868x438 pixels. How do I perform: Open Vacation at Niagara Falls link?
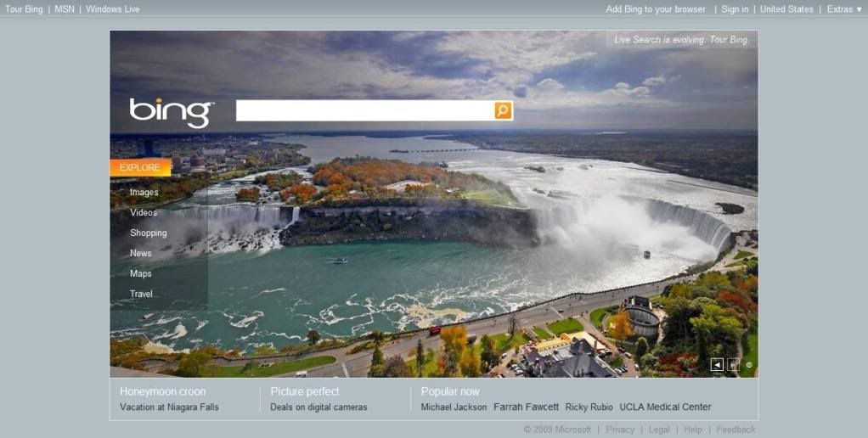point(169,407)
